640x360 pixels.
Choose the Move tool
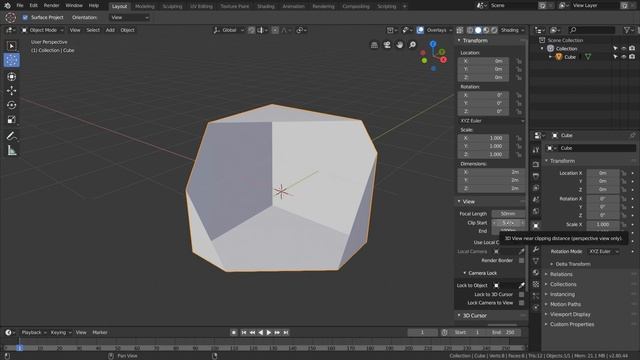pos(11,91)
